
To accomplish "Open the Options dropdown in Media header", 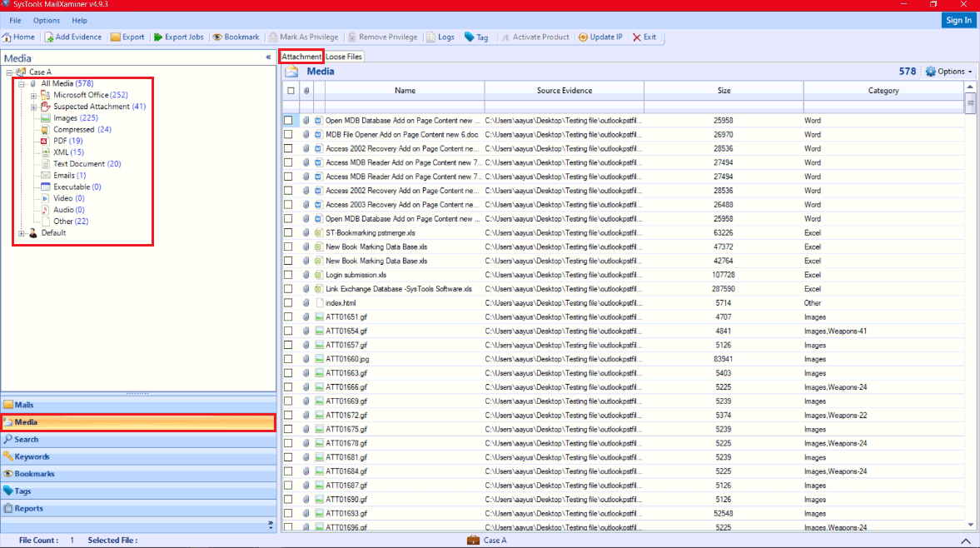I will coord(948,72).
